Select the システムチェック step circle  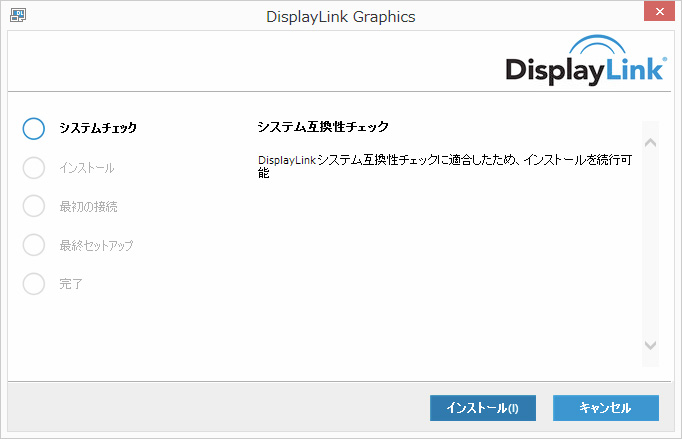pos(33,128)
